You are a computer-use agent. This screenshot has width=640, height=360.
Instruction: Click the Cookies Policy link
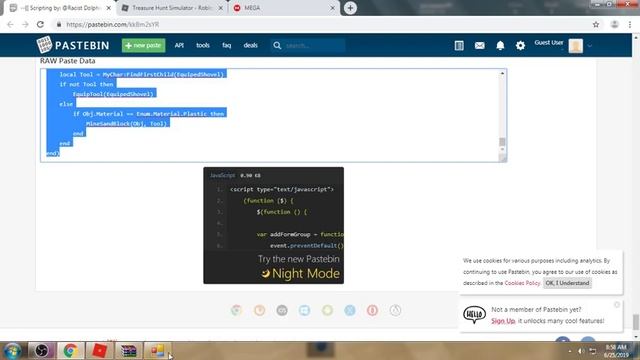click(x=522, y=283)
